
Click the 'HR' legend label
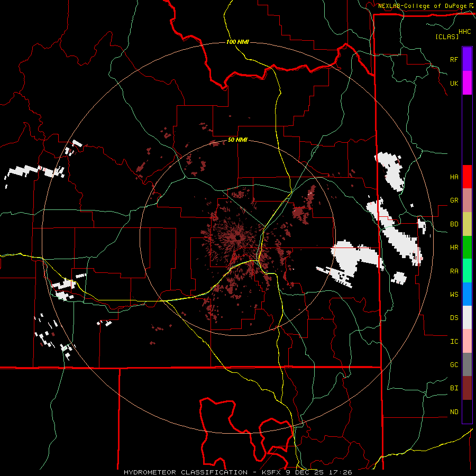tap(454, 248)
